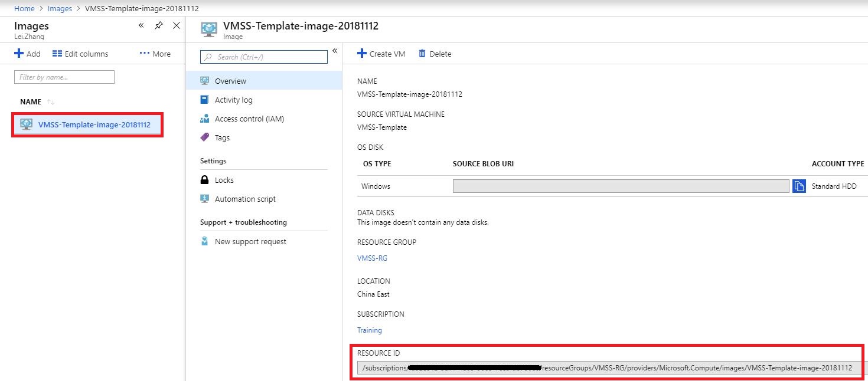Delete this image
Image resolution: width=868 pixels, height=381 pixels.
[x=435, y=54]
